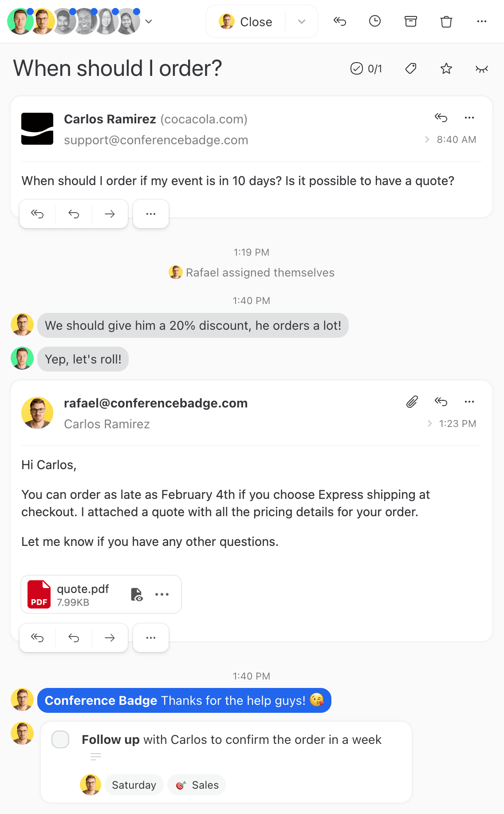Add a label using the tag icon
Screen dimensions: 504x814
click(x=410, y=68)
